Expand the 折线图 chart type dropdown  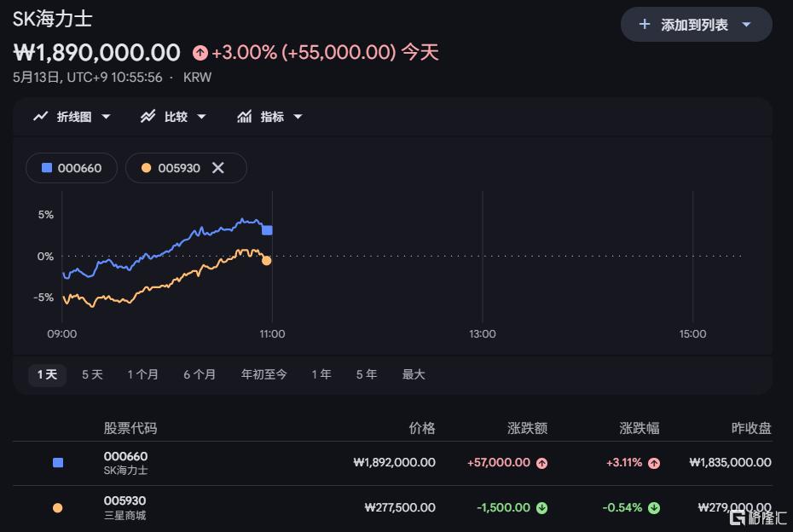click(106, 117)
